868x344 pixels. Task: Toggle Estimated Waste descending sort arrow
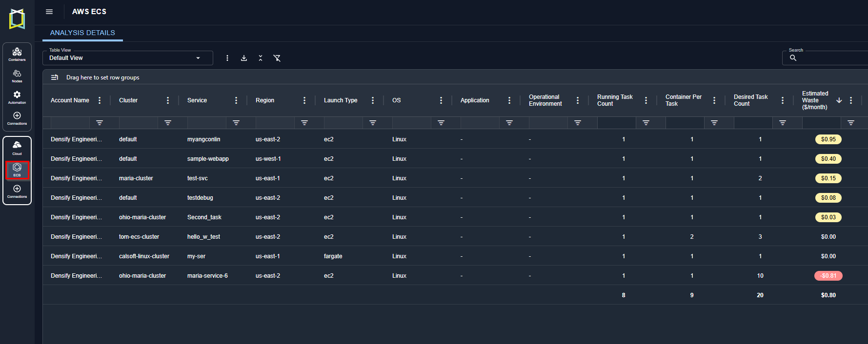[x=839, y=100]
